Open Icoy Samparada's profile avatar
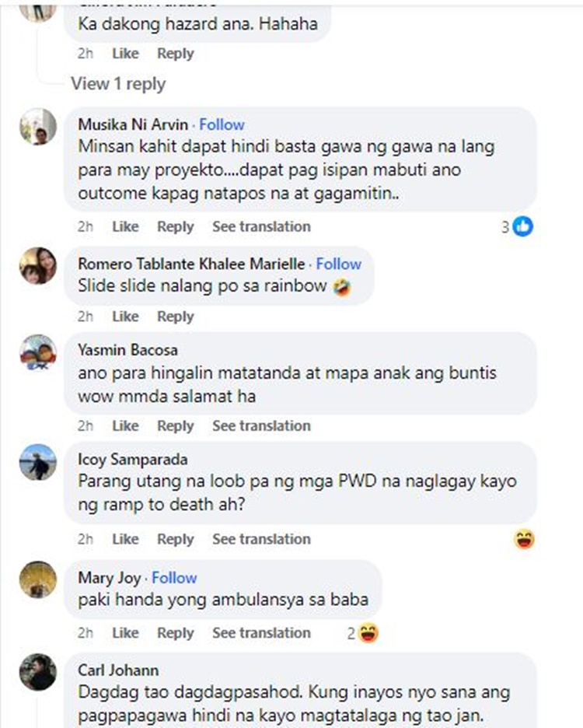 [37, 462]
